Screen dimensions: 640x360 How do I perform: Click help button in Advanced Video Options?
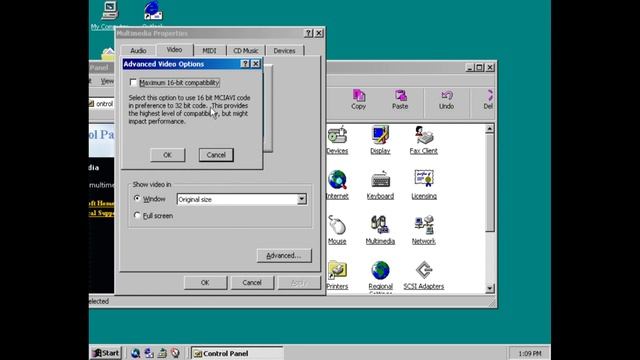coord(245,64)
